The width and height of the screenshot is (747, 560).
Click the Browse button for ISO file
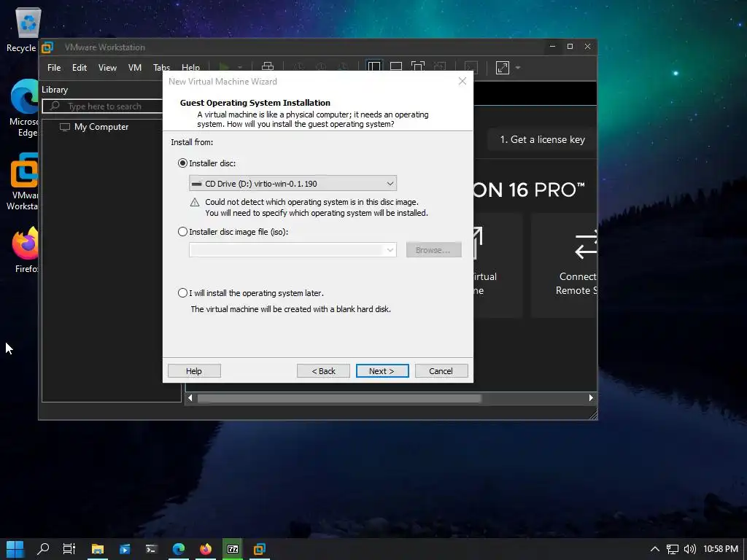[433, 249]
